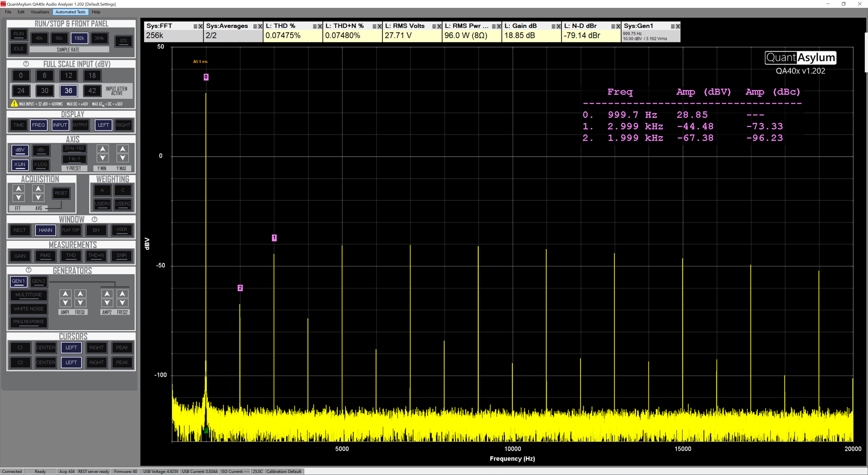
Task: Toggle the THD+N measurement
Action: [96, 256]
